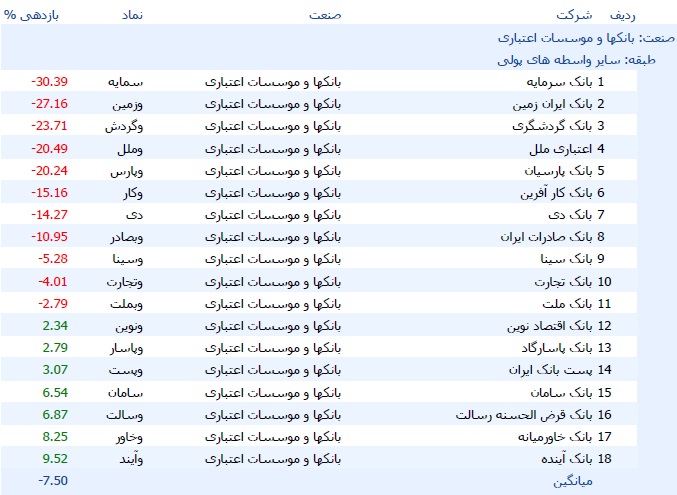Click the ردیف column header

623,15
